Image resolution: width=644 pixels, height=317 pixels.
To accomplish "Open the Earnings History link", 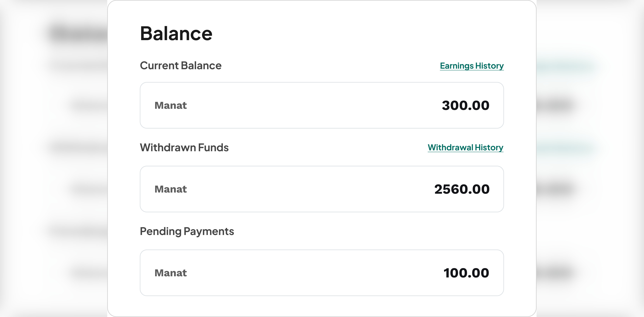I will pos(472,66).
